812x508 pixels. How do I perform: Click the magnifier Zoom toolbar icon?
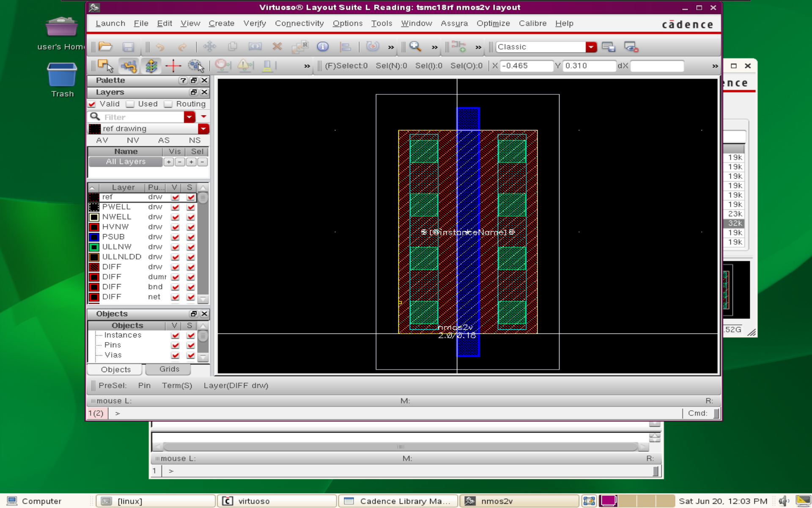(415, 47)
